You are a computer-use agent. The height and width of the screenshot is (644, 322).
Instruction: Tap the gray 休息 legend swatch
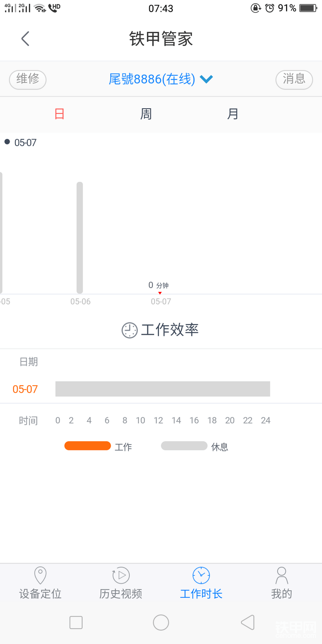(184, 446)
